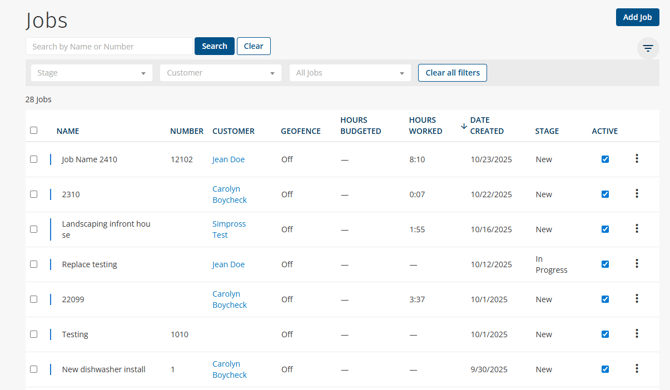Screen dimensions: 670x390
Task: Sort by the Customer column header
Action: [233, 131]
